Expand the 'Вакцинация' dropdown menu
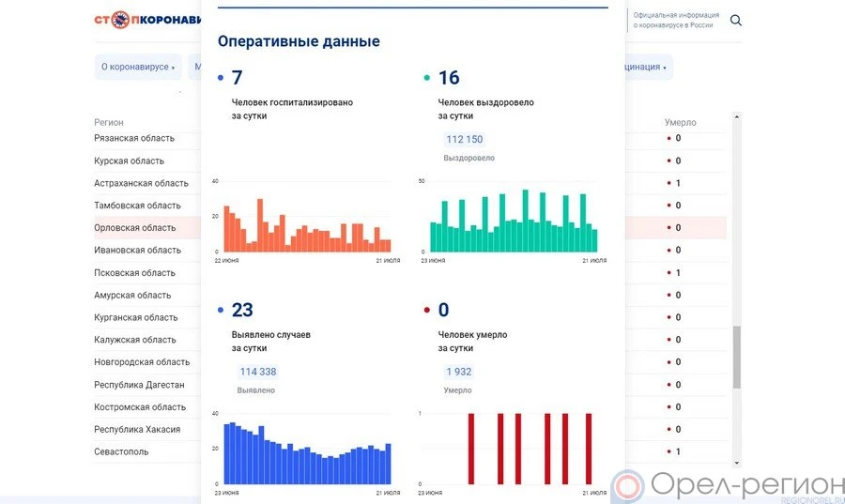845x504 pixels. [x=640, y=68]
